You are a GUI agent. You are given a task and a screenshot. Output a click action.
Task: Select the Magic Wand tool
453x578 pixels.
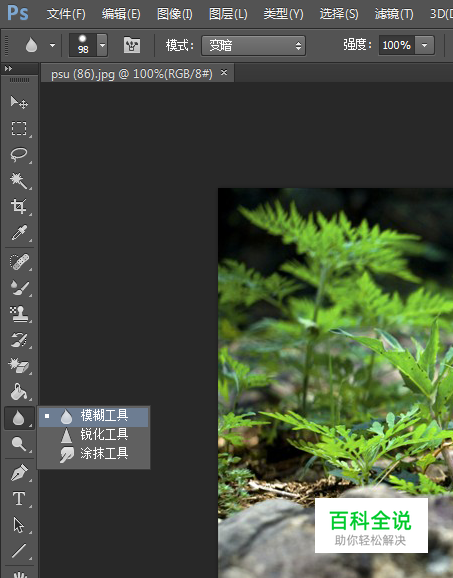(19, 181)
